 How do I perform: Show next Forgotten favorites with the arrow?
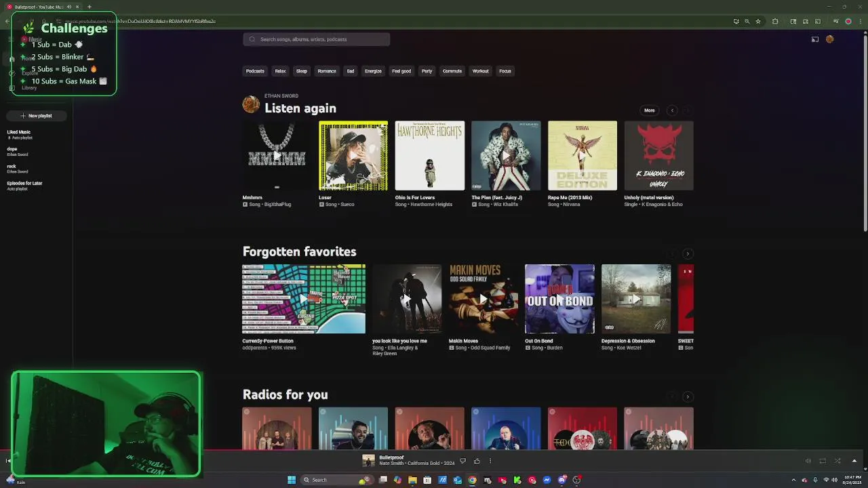pyautogui.click(x=688, y=253)
